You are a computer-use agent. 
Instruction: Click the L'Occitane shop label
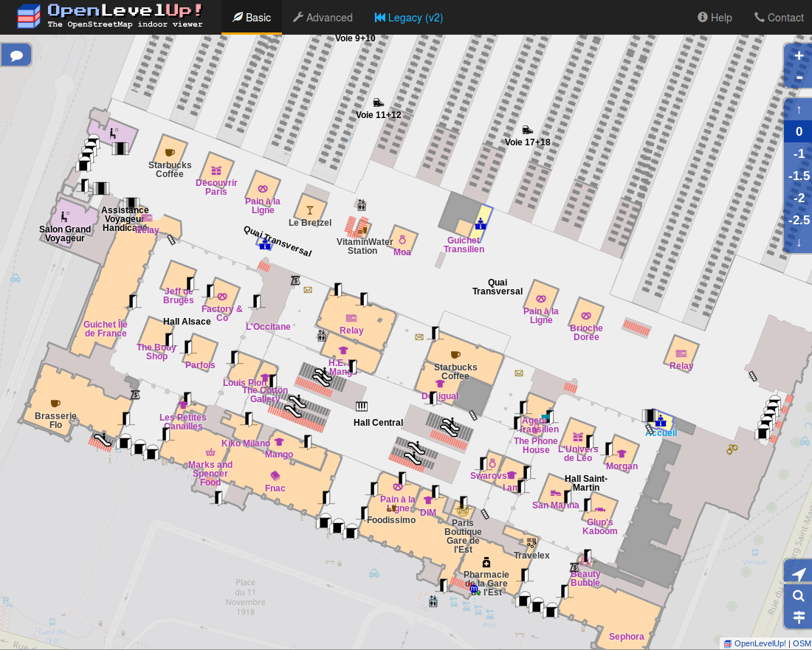[x=268, y=327]
